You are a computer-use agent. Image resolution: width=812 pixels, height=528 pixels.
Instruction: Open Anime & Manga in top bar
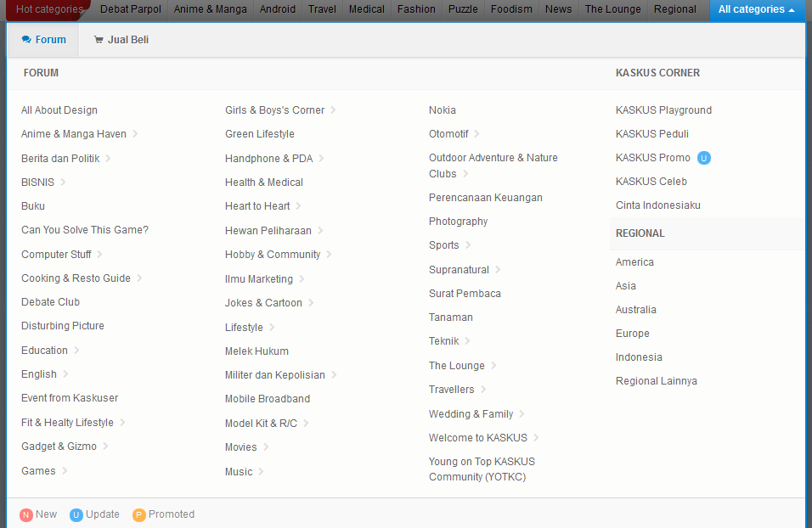point(211,9)
